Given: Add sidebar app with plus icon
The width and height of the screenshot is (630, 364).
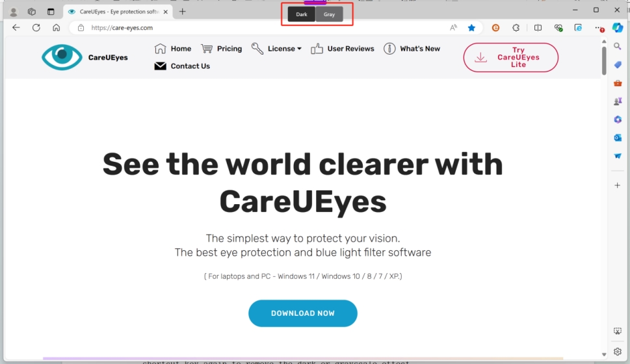Looking at the screenshot, I should click(618, 185).
